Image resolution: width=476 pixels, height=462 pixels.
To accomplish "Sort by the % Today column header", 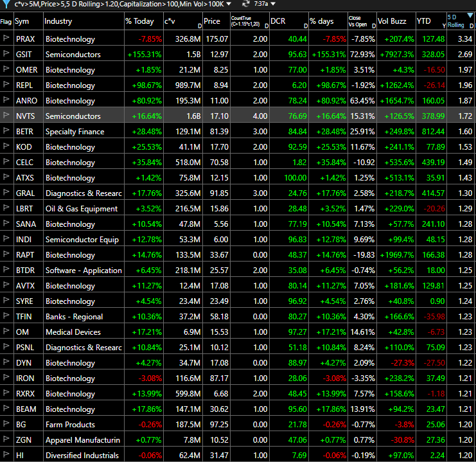I will point(144,21).
